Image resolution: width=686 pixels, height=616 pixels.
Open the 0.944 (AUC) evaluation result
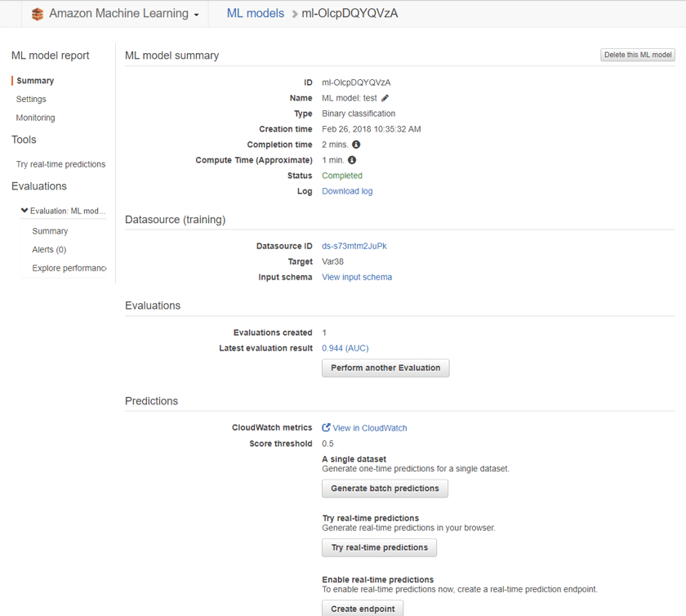pyautogui.click(x=345, y=348)
